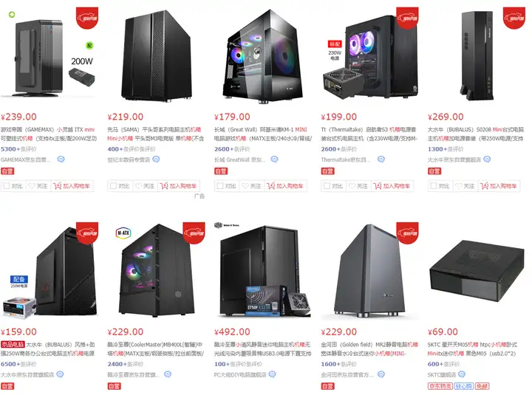Open the SKTC 星开天M05 product title

[472, 349]
